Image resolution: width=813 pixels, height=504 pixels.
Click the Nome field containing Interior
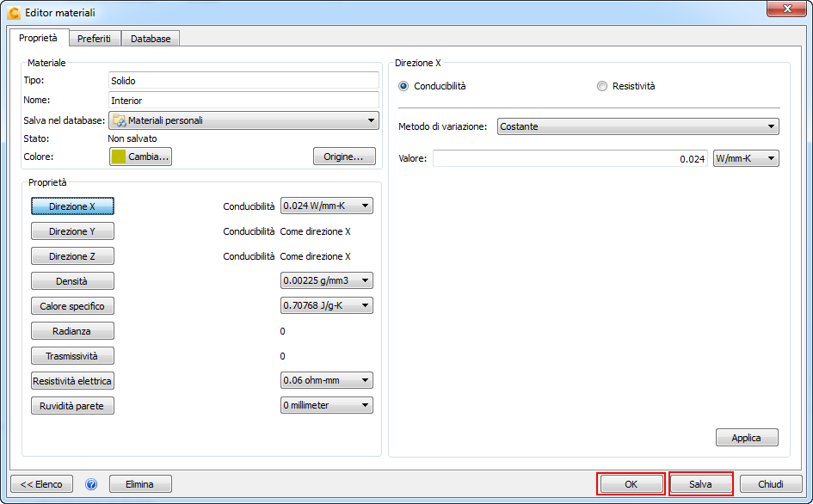click(x=243, y=100)
